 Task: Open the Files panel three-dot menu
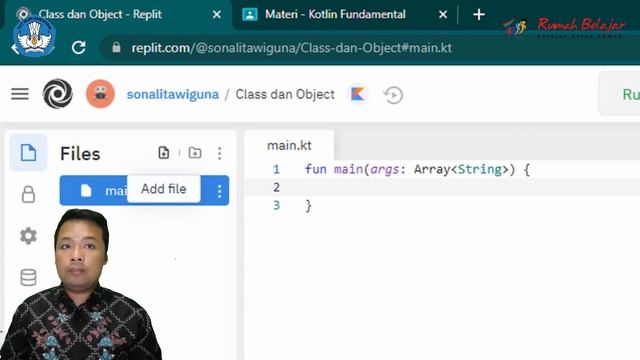[220, 153]
